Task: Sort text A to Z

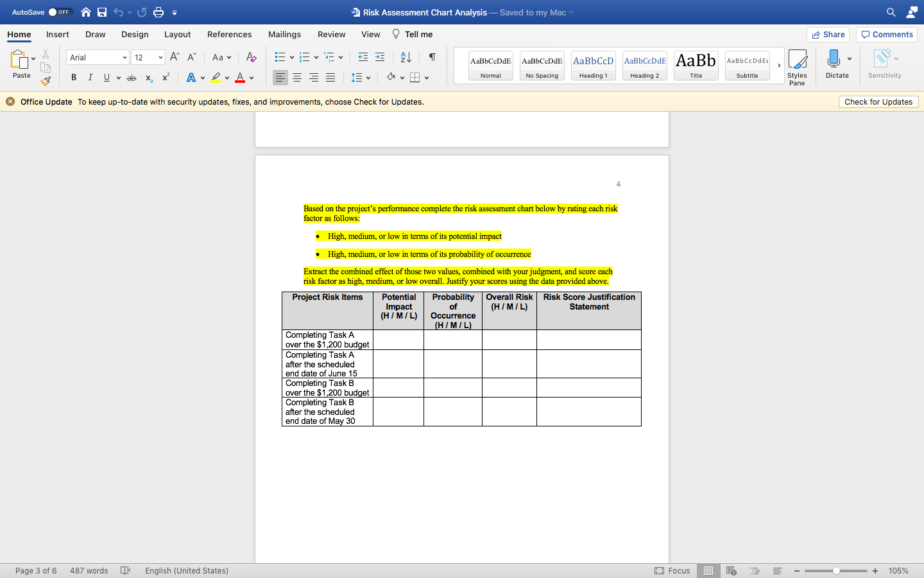Action: (x=406, y=57)
